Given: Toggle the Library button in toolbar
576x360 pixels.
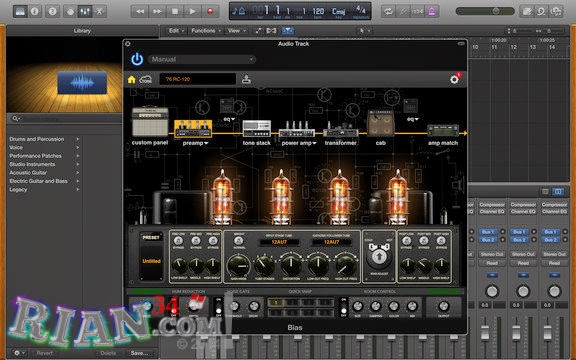Looking at the screenshot, I should tap(20, 11).
